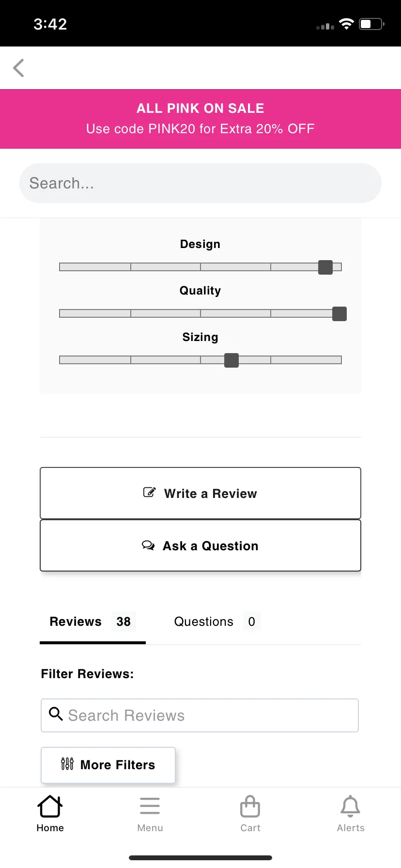Click the Write a Review button
This screenshot has height=868, width=401.
[200, 493]
